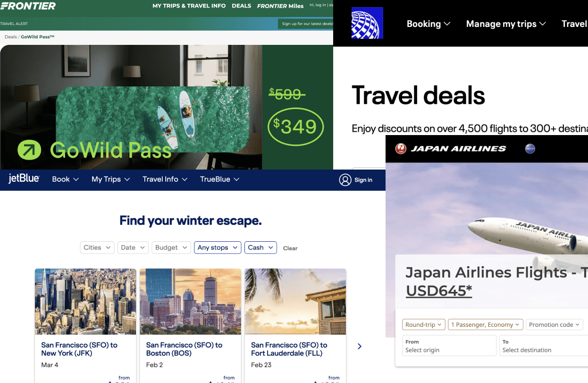The image size is (588, 383).
Task: Click the Select origin input field
Action: click(449, 345)
